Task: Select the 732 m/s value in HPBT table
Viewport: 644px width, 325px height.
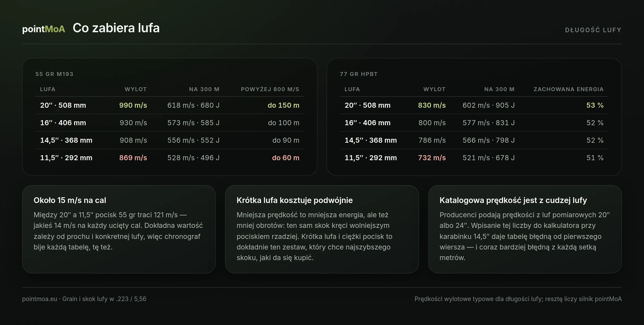Action: 432,158
